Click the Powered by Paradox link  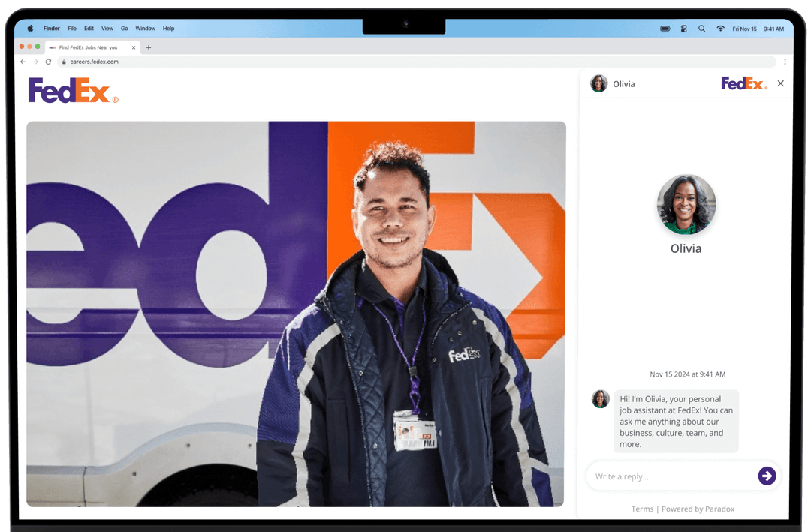coord(698,509)
